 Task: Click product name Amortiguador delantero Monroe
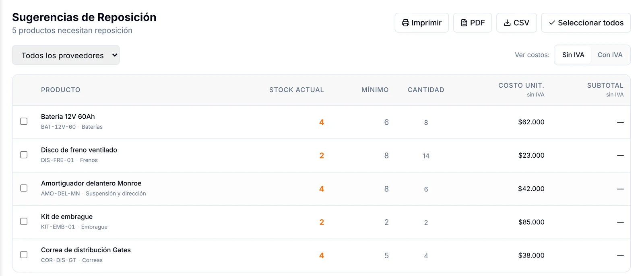(x=91, y=183)
